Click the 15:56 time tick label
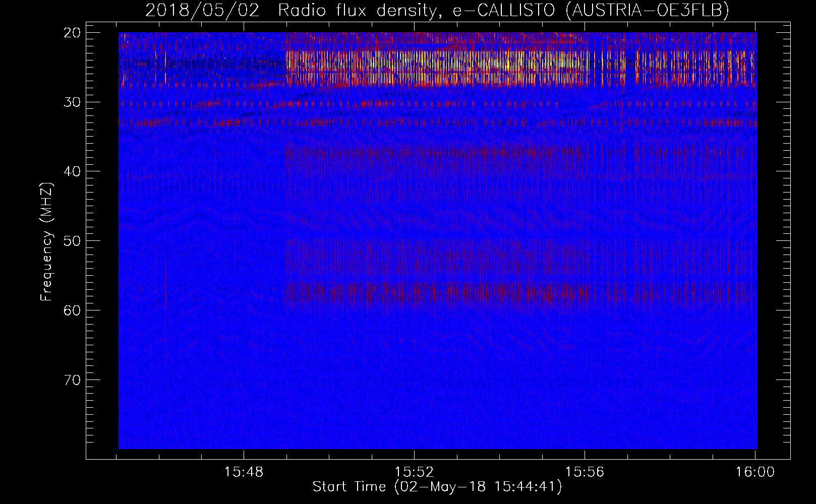This screenshot has width=816, height=504. pyautogui.click(x=585, y=472)
